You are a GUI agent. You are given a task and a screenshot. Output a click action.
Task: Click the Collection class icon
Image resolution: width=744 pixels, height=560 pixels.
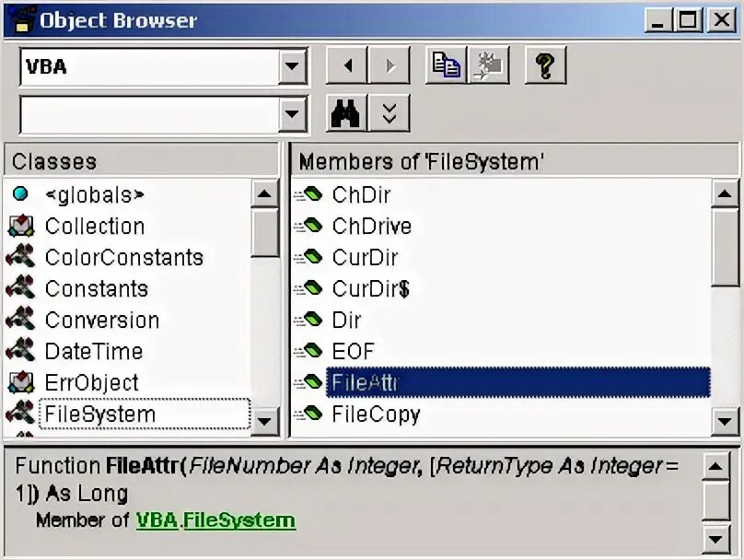click(21, 226)
